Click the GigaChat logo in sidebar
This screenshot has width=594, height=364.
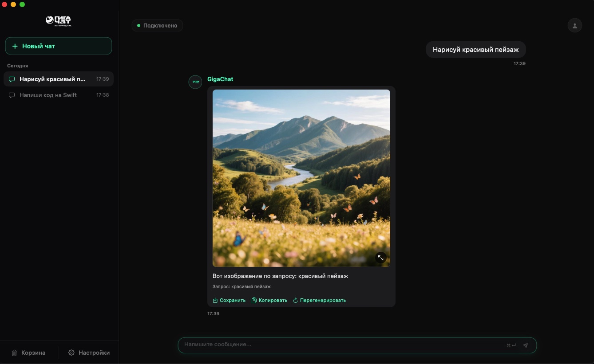click(x=58, y=21)
